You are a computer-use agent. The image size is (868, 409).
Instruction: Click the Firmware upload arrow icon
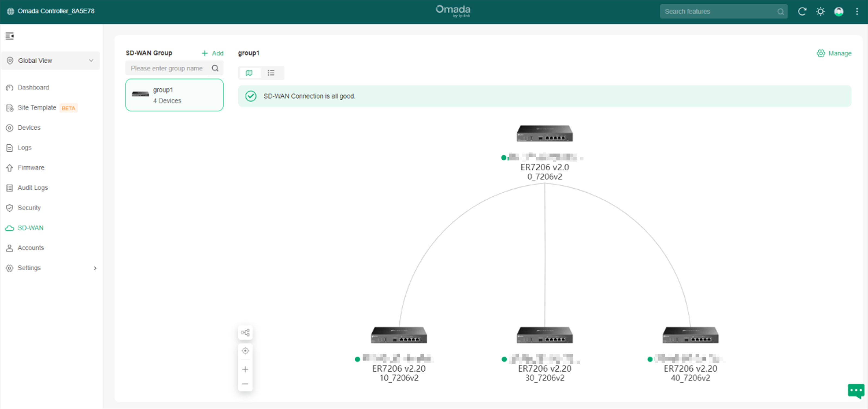click(10, 168)
